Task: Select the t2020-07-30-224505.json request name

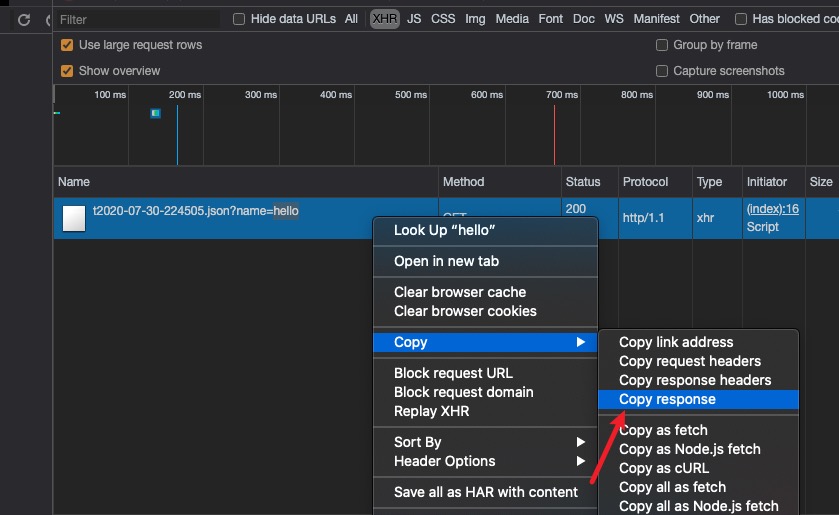Action: [x=195, y=211]
